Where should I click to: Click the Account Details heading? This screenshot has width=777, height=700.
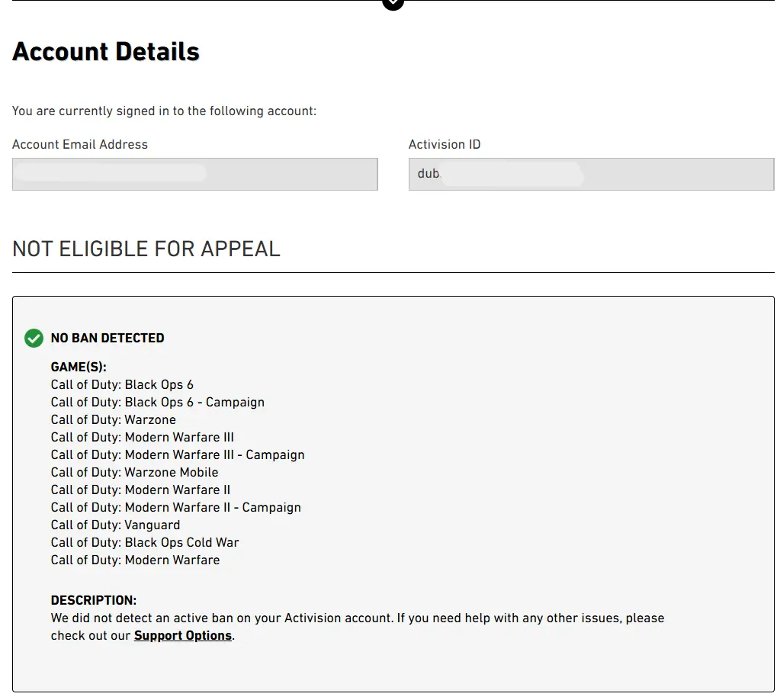point(106,52)
